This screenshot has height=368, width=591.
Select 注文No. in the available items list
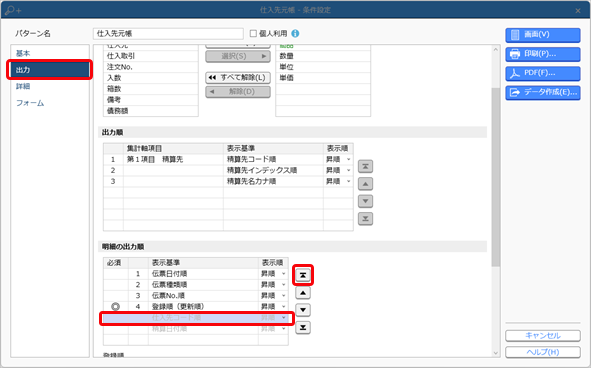coord(151,67)
